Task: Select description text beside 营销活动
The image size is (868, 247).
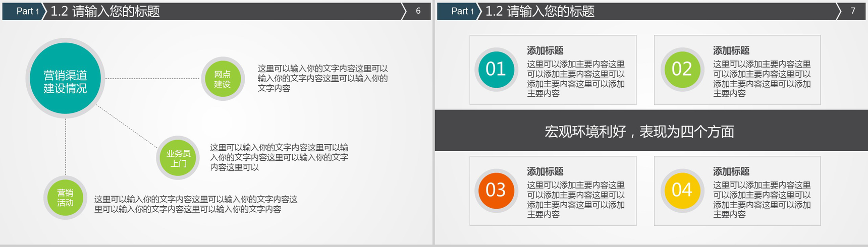Action: click(196, 204)
